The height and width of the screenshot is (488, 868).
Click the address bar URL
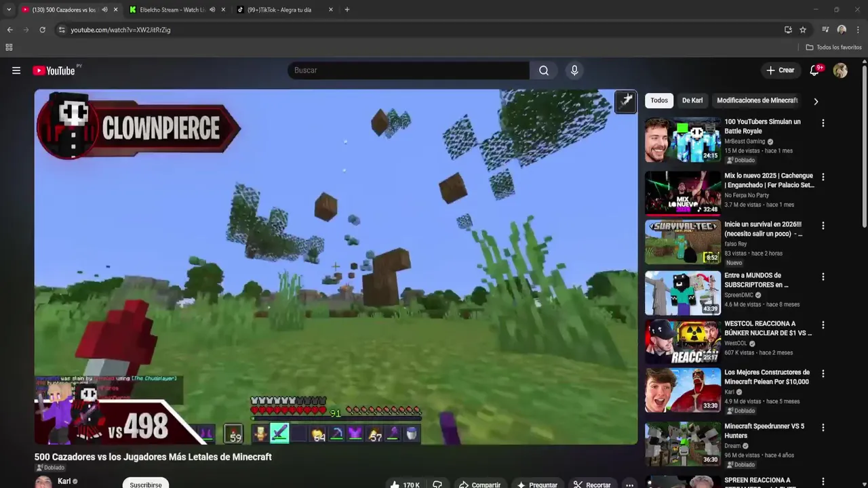[x=121, y=30]
